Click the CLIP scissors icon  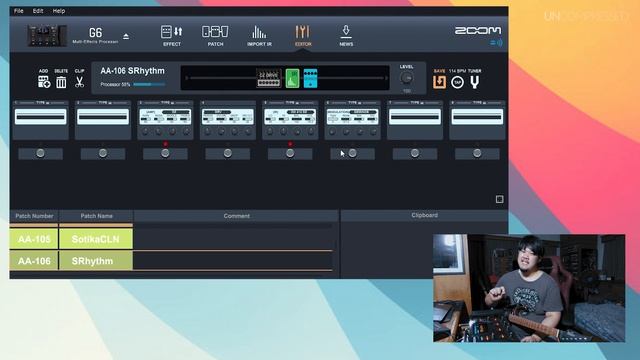coord(79,82)
